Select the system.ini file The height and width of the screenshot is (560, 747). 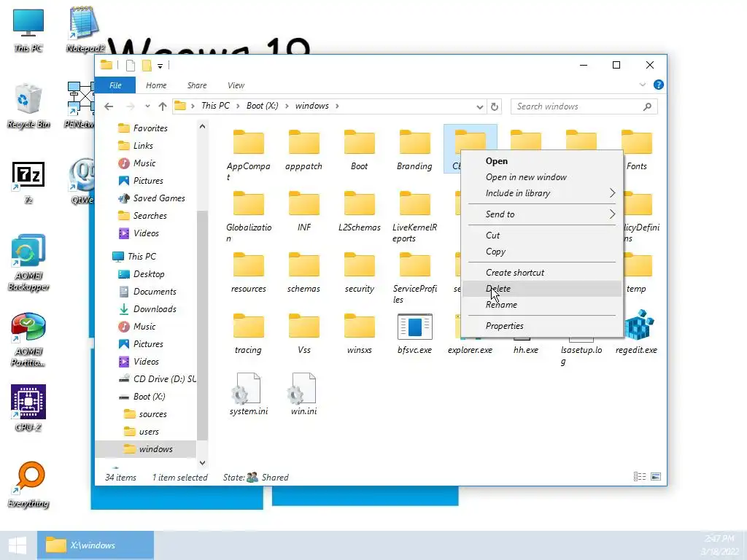tap(248, 394)
